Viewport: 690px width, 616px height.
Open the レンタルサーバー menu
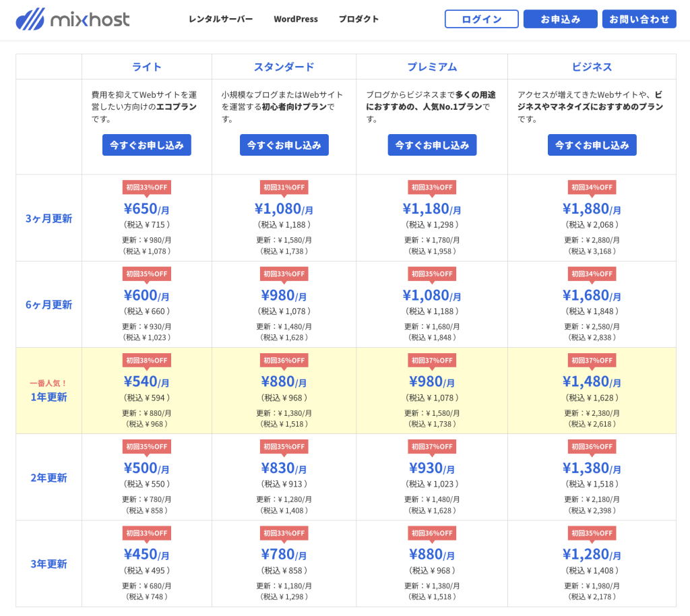[x=220, y=19]
